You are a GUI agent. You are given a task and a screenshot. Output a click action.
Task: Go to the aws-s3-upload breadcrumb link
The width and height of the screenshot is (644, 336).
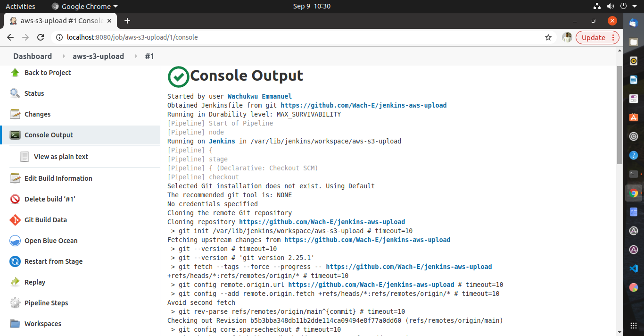tap(98, 56)
